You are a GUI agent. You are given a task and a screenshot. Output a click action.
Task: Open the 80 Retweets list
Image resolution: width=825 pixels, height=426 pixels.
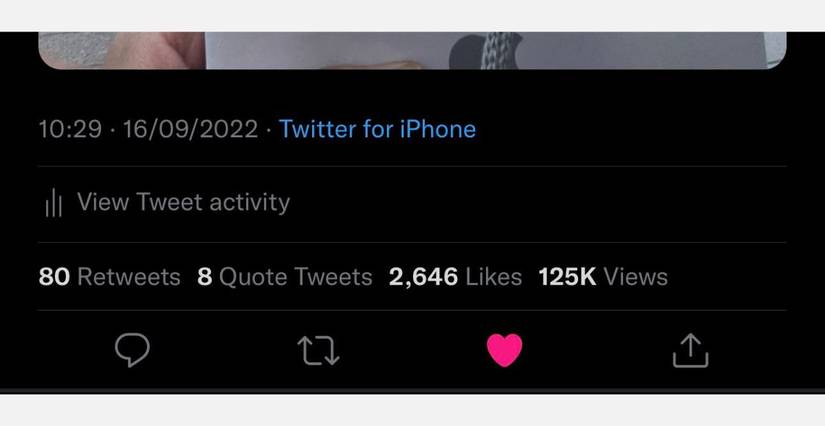pos(109,277)
